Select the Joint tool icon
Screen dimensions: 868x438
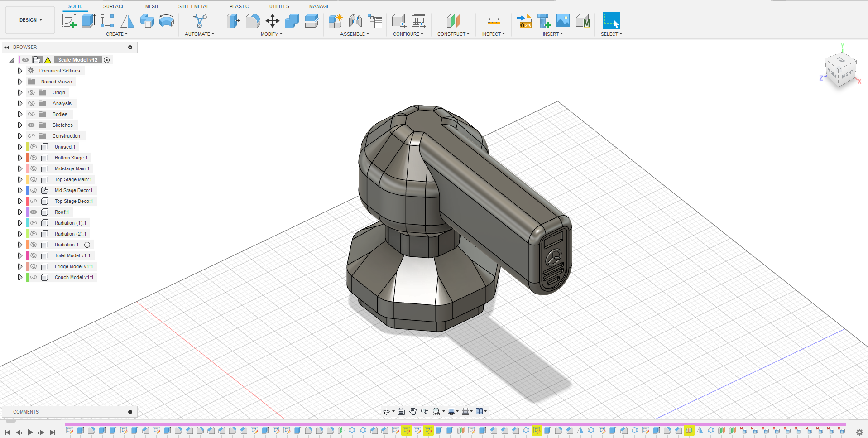pos(355,21)
